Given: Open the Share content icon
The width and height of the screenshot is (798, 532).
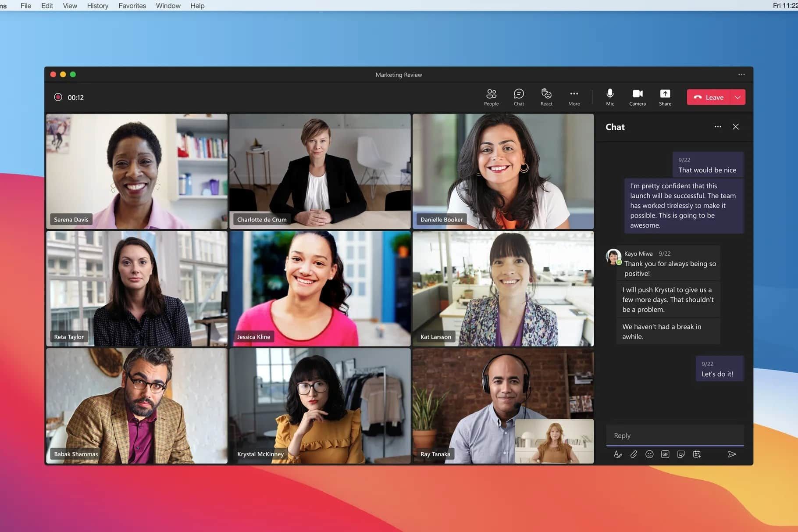Looking at the screenshot, I should tap(665, 97).
